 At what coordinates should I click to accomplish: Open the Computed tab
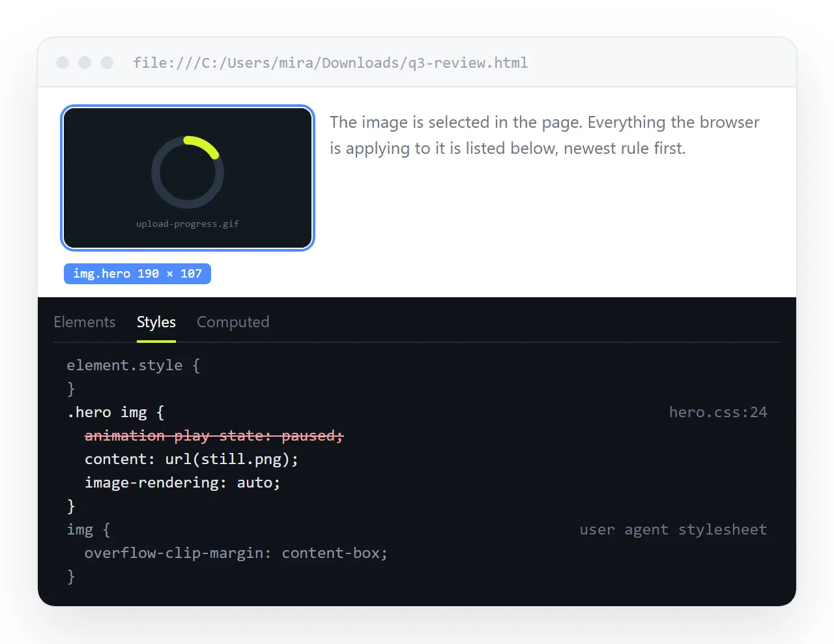(233, 322)
